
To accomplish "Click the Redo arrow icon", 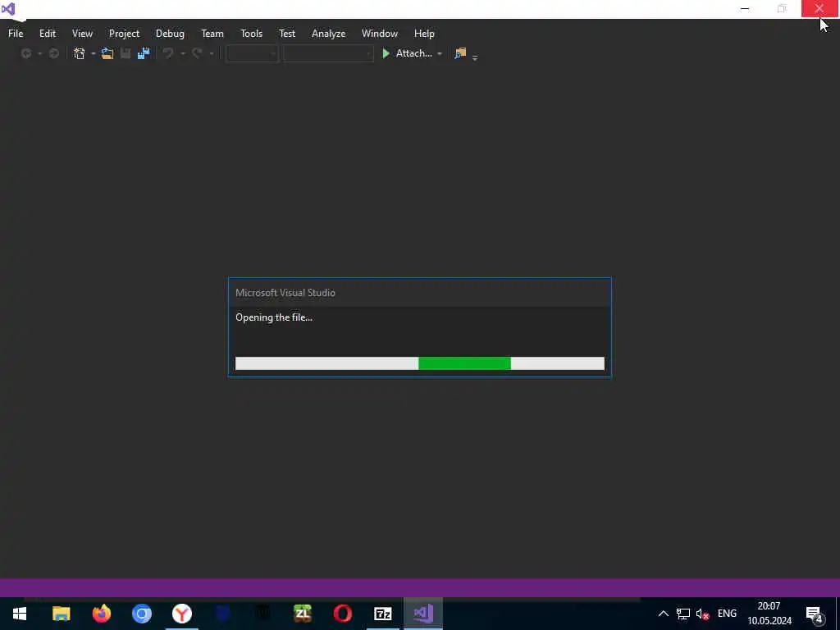I will click(197, 53).
